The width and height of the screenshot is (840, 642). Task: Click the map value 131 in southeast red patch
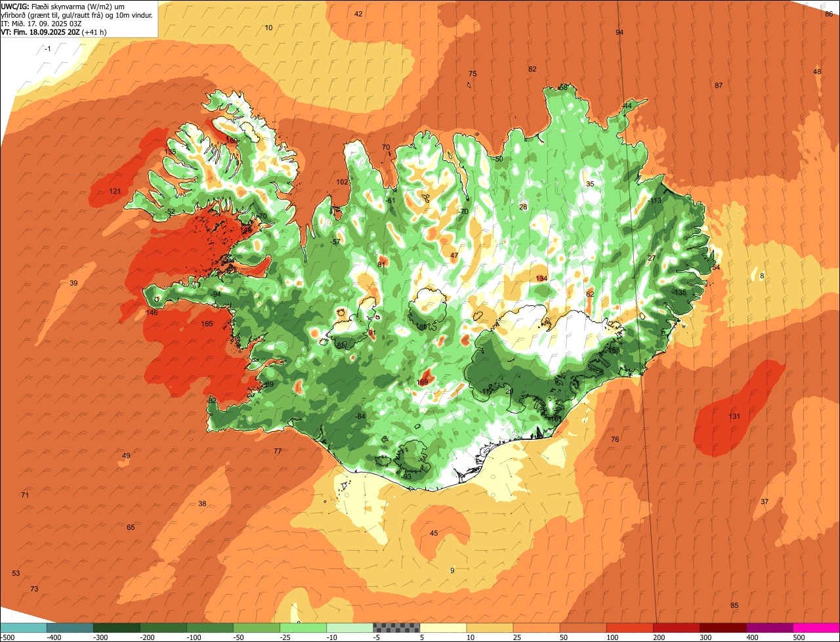(x=734, y=417)
